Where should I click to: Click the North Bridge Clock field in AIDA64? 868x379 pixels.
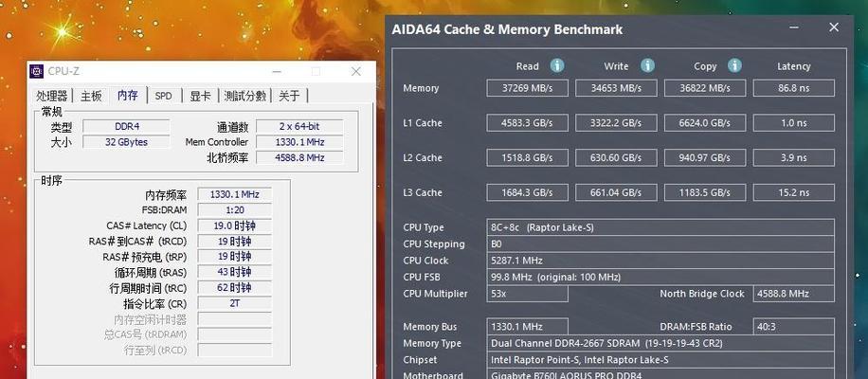794,294
